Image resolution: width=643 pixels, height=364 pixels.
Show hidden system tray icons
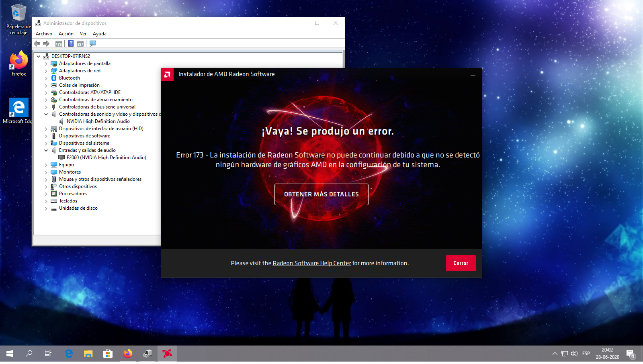coord(555,354)
